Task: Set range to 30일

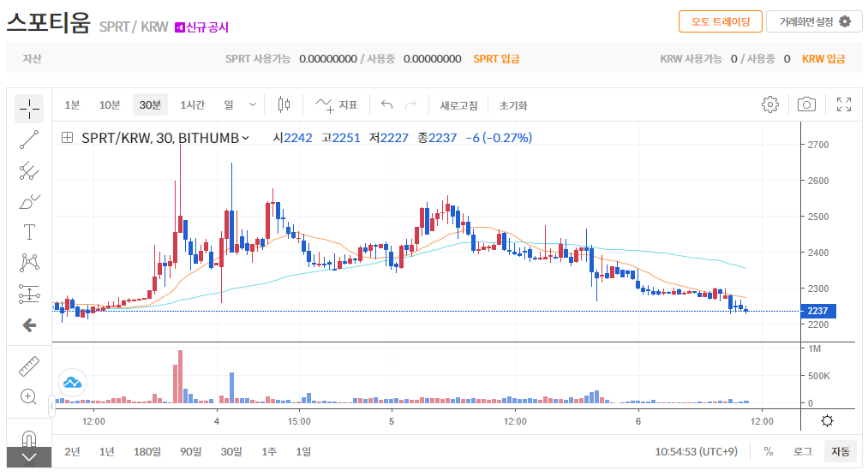Action: coord(231,452)
